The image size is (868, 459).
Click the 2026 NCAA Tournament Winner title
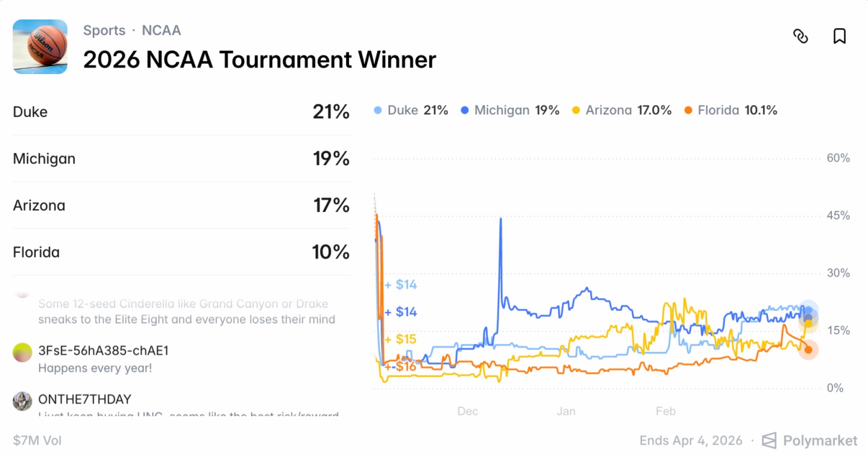(x=259, y=60)
